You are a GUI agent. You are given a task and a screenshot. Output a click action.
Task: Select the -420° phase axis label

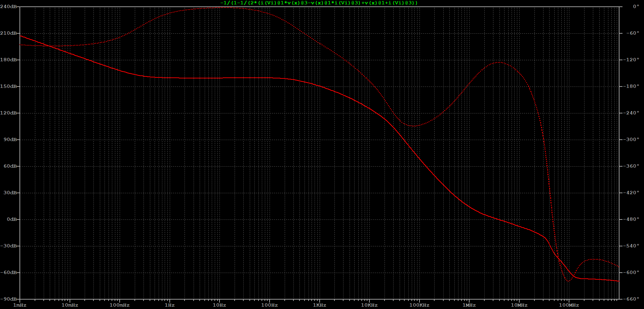pyautogui.click(x=631, y=193)
